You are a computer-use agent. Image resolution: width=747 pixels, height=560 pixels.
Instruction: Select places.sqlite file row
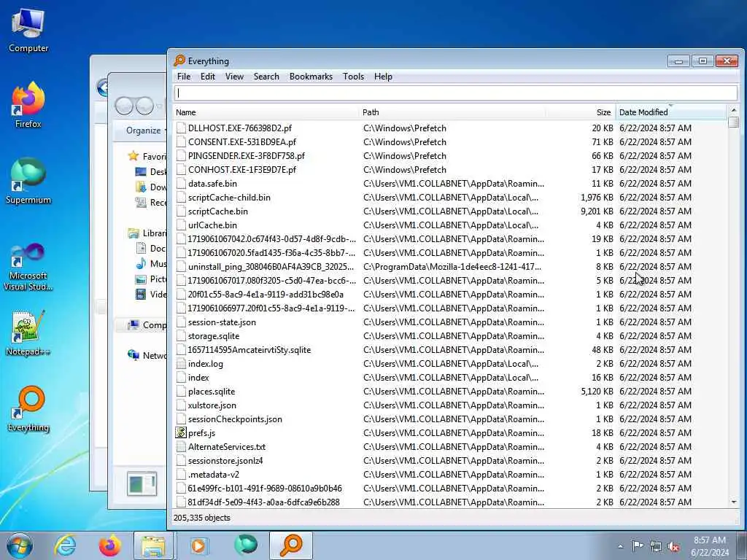(x=433, y=392)
